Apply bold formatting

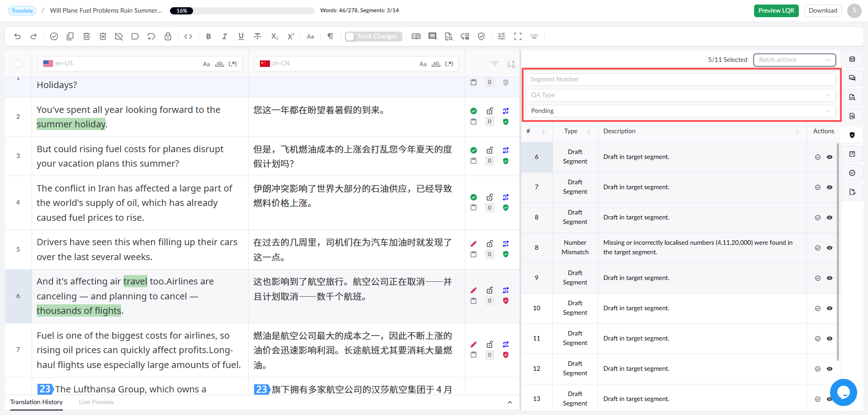(208, 37)
